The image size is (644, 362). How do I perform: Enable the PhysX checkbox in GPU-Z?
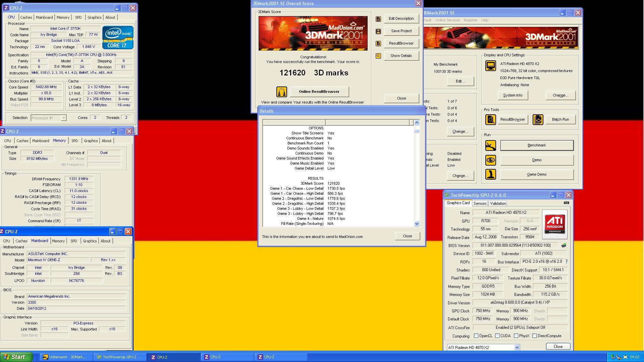point(516,336)
